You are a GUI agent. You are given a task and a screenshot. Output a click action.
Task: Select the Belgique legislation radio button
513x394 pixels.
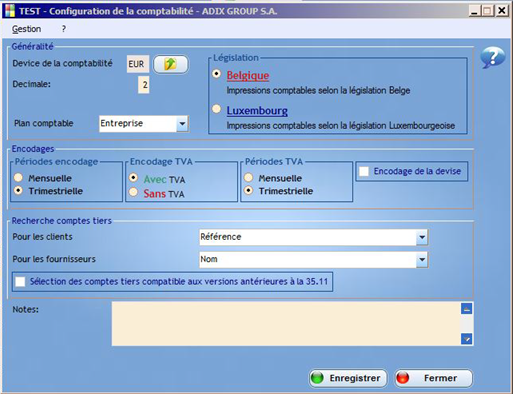(x=217, y=73)
